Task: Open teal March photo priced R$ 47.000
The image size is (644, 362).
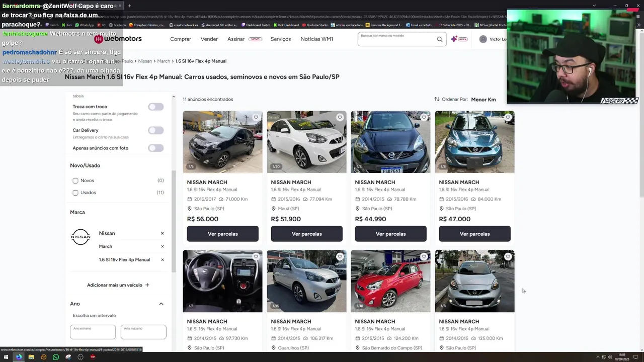Action: [x=474, y=142]
